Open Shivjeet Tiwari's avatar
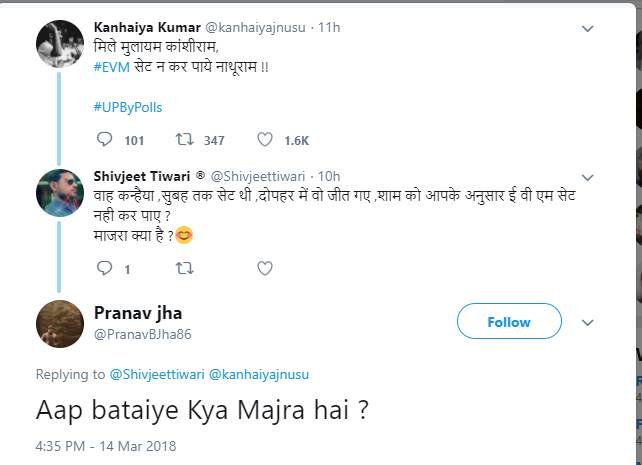The height and width of the screenshot is (465, 642). tap(58, 189)
